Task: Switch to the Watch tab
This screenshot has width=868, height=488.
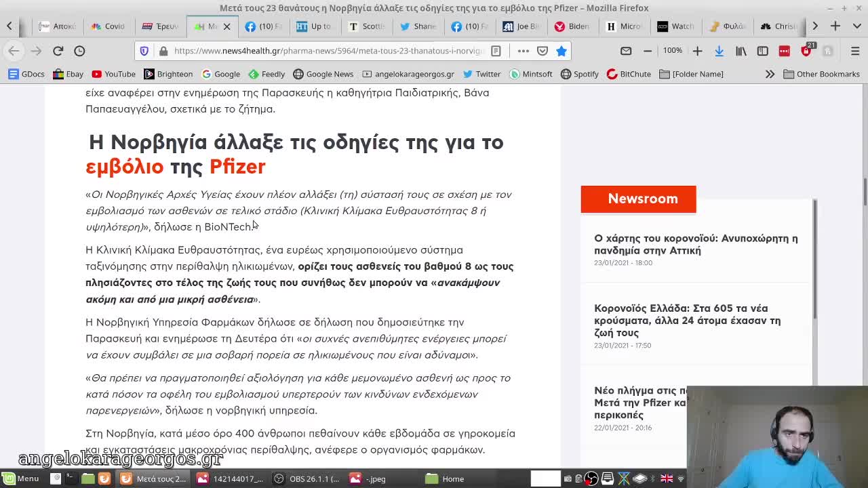Action: (675, 26)
